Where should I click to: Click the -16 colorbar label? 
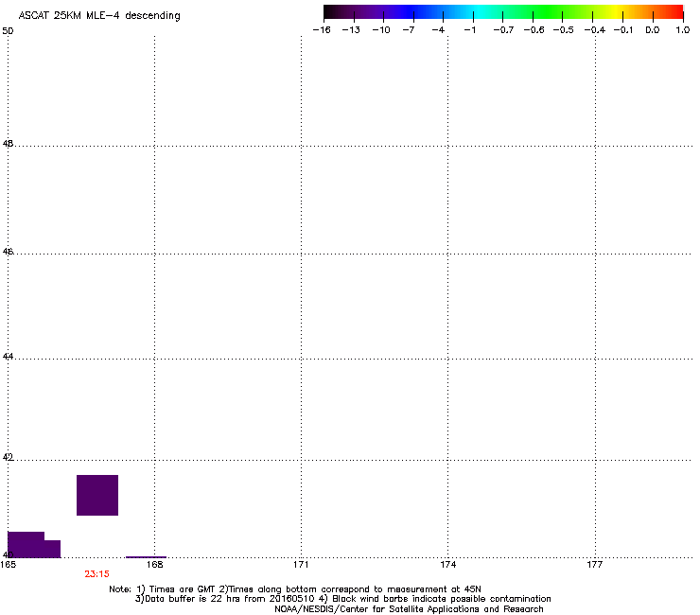tap(322, 30)
